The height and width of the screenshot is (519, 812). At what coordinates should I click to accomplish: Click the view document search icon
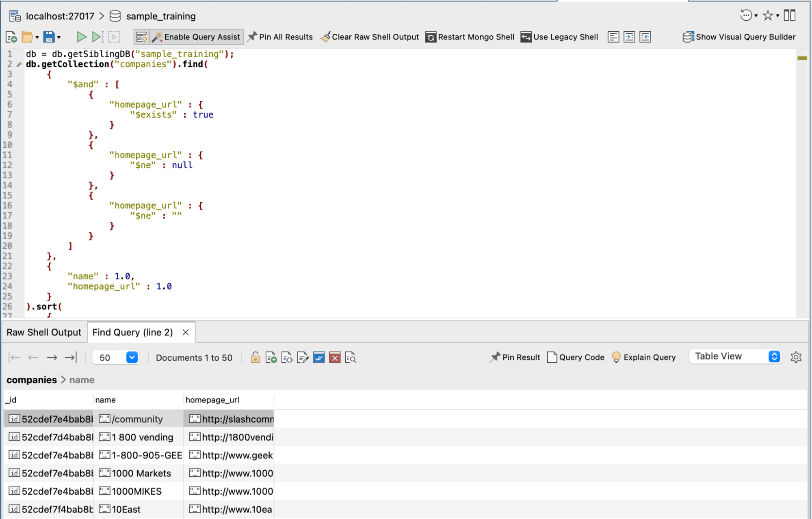tap(350, 357)
